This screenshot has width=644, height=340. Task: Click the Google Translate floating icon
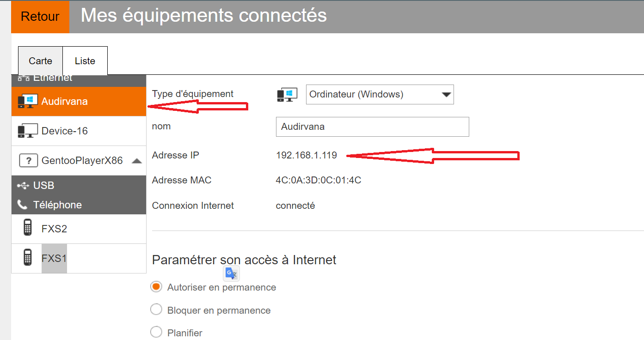pyautogui.click(x=231, y=274)
